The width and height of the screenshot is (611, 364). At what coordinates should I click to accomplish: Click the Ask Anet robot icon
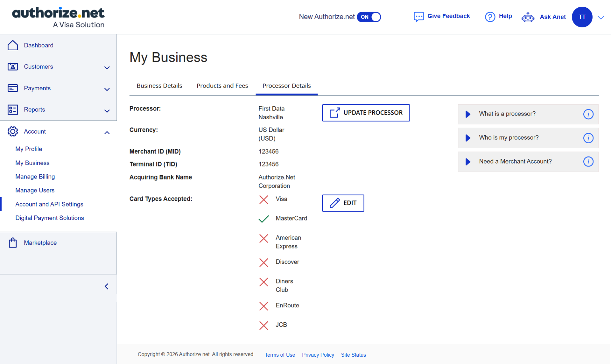point(528,17)
